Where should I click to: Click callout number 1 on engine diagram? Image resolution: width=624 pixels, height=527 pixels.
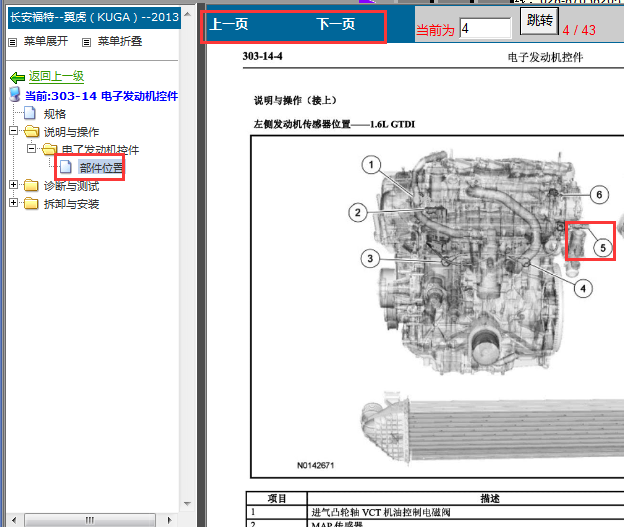pyautogui.click(x=371, y=164)
